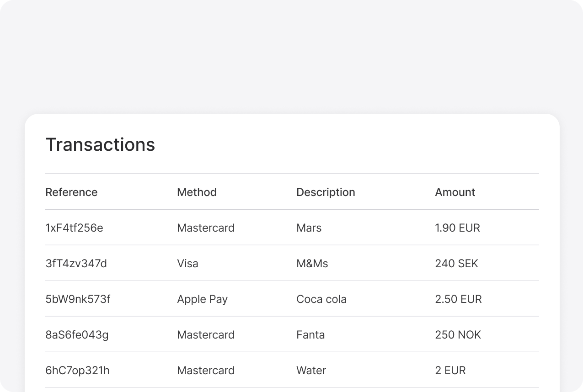This screenshot has height=392, width=583.
Task: Click the Water description cell
Action: [x=311, y=371]
